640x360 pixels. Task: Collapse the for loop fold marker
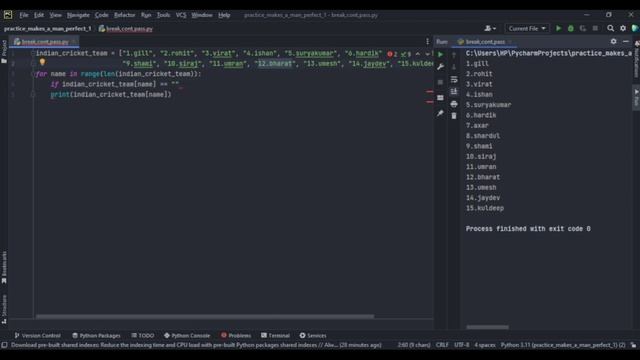click(33, 74)
